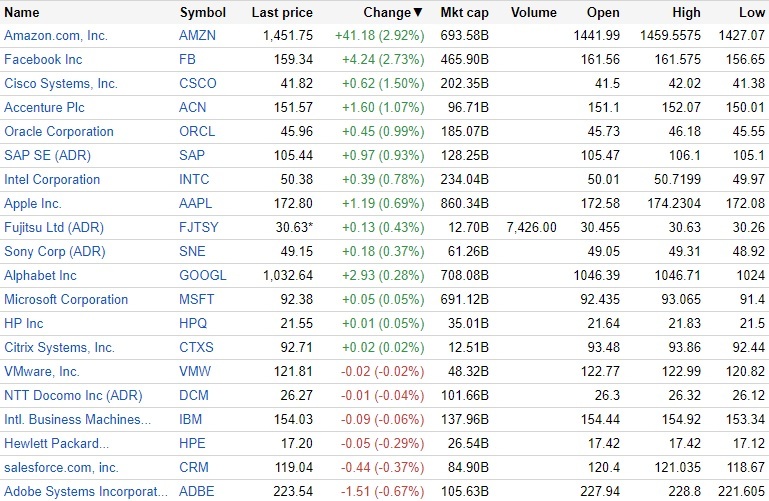Sort by the Change column arrow
The image size is (769, 501).
point(418,13)
